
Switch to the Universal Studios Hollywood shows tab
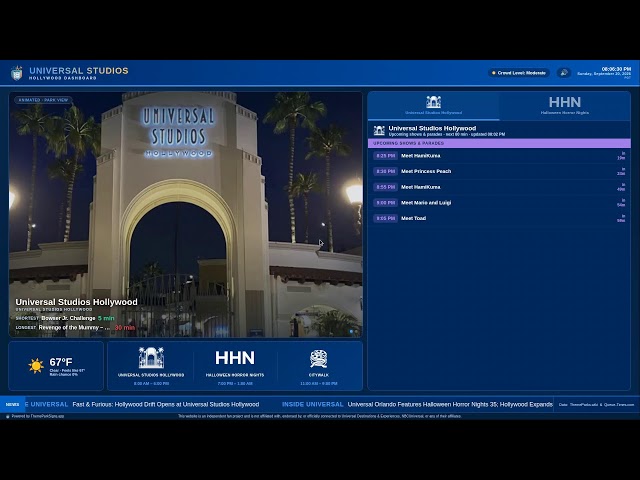tap(433, 105)
